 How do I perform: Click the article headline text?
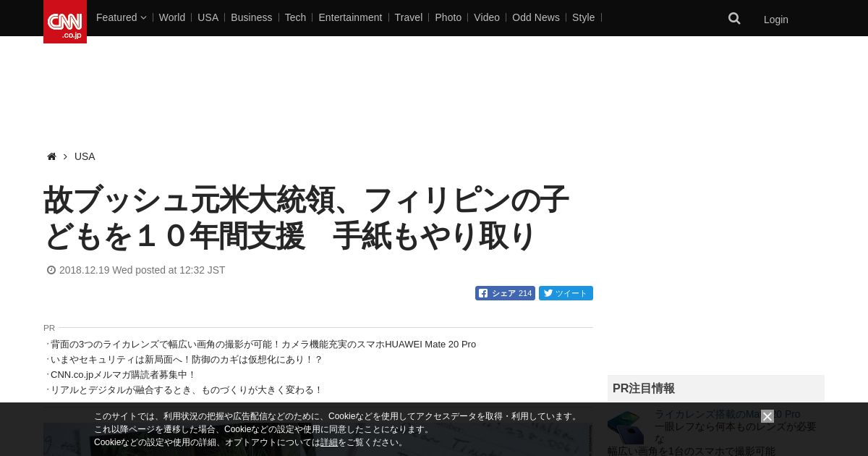(x=307, y=218)
